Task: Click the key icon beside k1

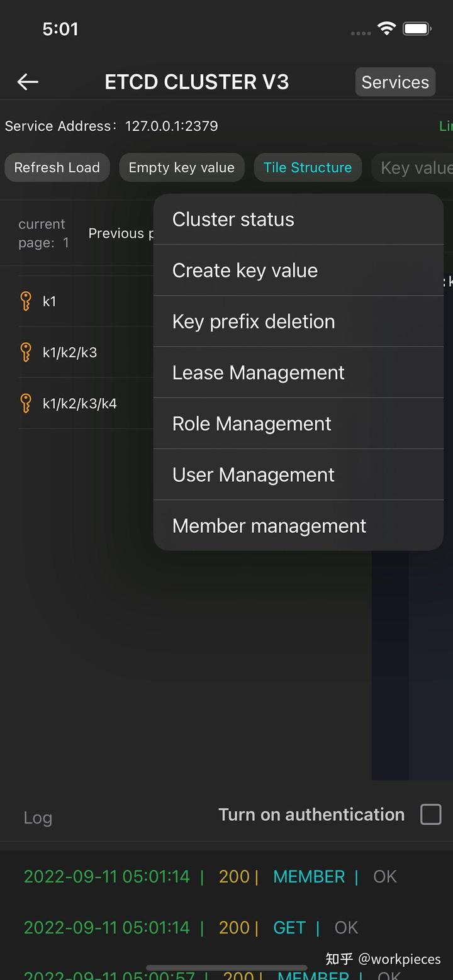Action: tap(25, 301)
